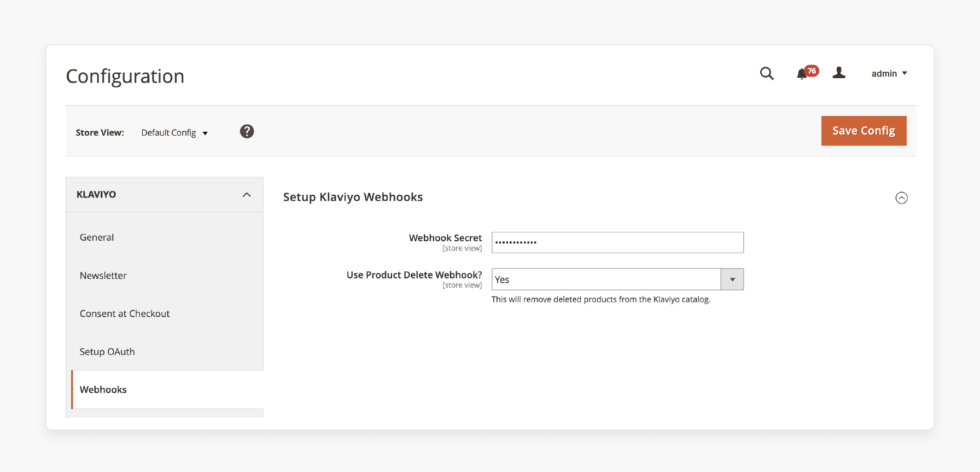Open Use Product Delete Webhook dropdown
Image resolution: width=980 pixels, height=472 pixels.
click(x=617, y=279)
